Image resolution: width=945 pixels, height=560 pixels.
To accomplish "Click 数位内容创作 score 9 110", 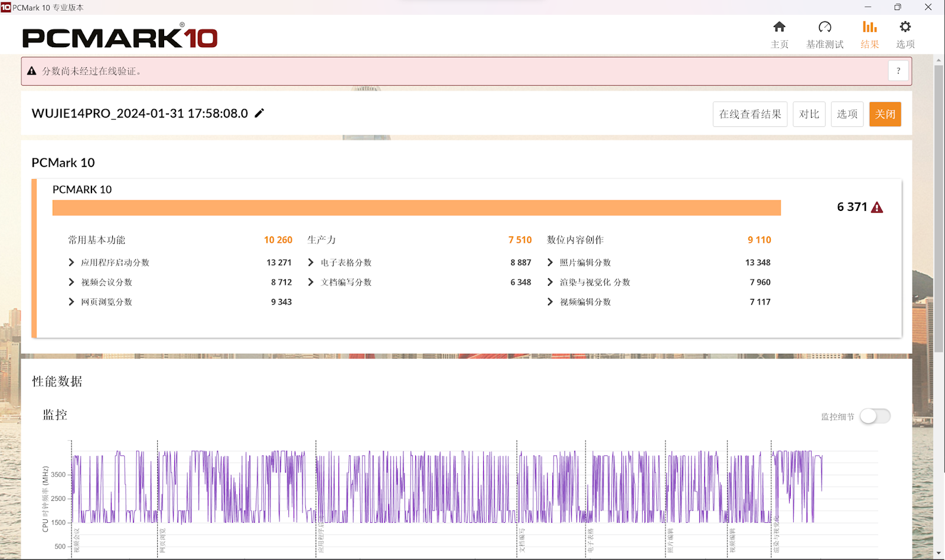I will [760, 240].
